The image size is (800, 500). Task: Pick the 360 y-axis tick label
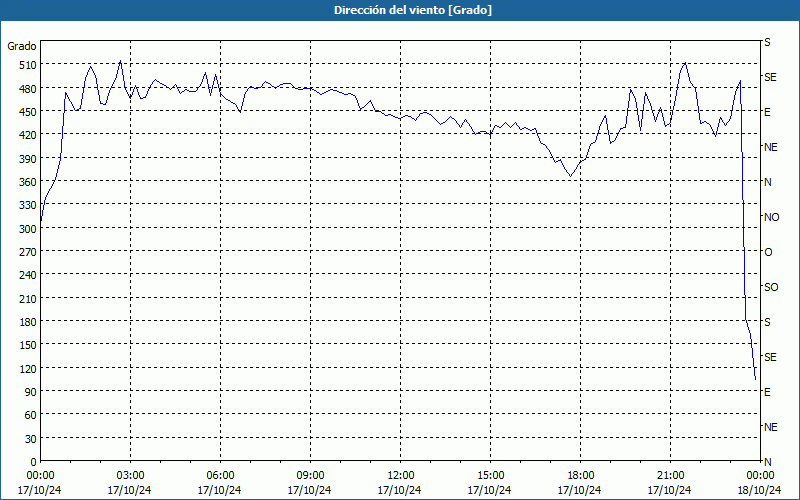tap(28, 182)
